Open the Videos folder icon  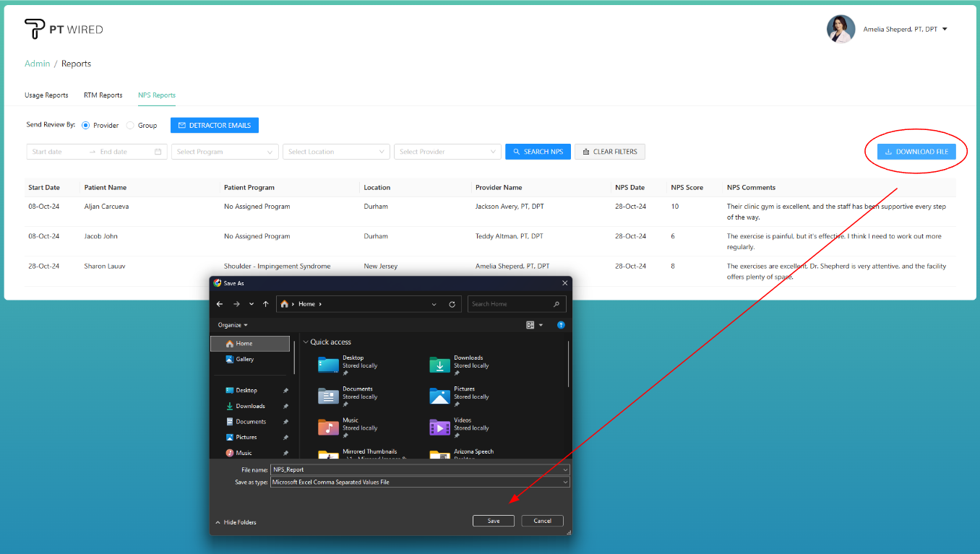439,428
